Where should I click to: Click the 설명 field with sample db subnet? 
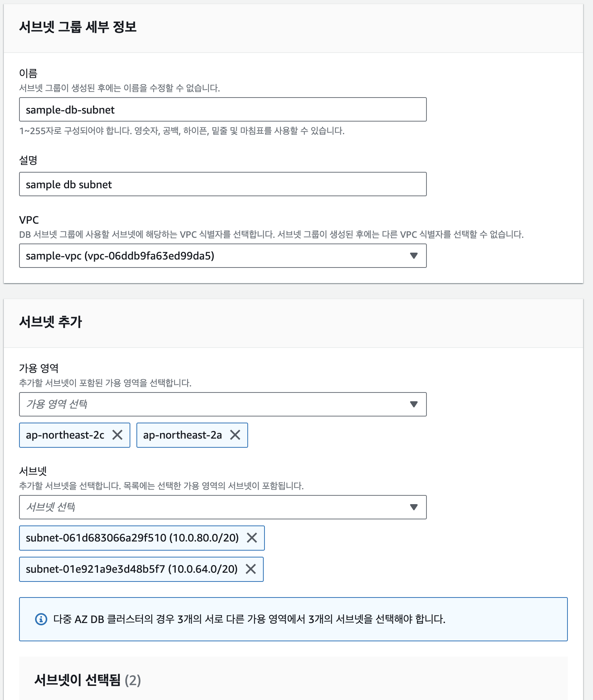pyautogui.click(x=223, y=184)
